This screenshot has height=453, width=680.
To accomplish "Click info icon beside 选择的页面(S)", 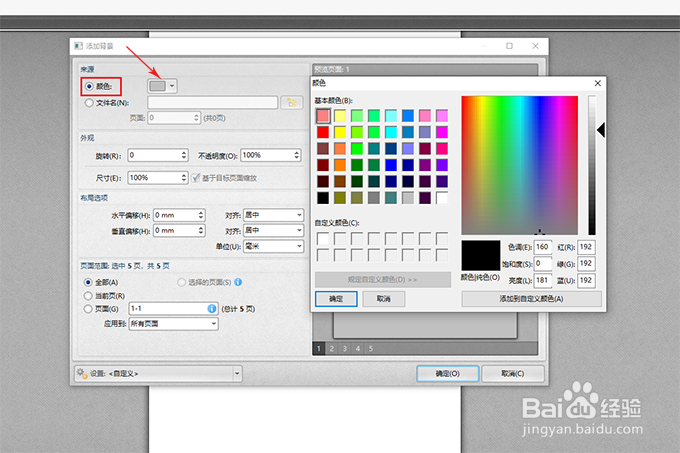I will [x=238, y=282].
